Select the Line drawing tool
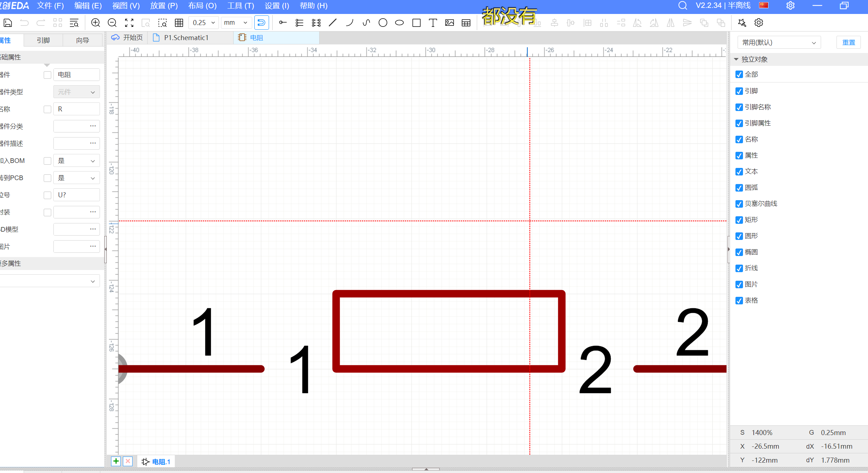The width and height of the screenshot is (868, 473). (x=332, y=23)
